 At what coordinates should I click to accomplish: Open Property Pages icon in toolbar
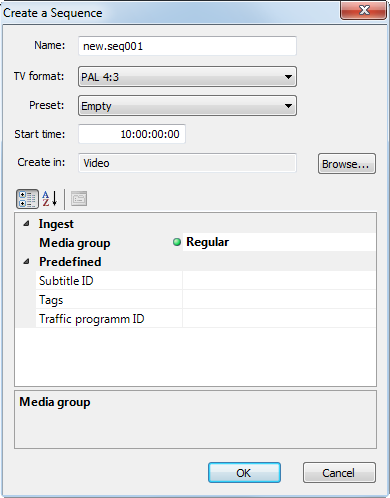[x=79, y=199]
